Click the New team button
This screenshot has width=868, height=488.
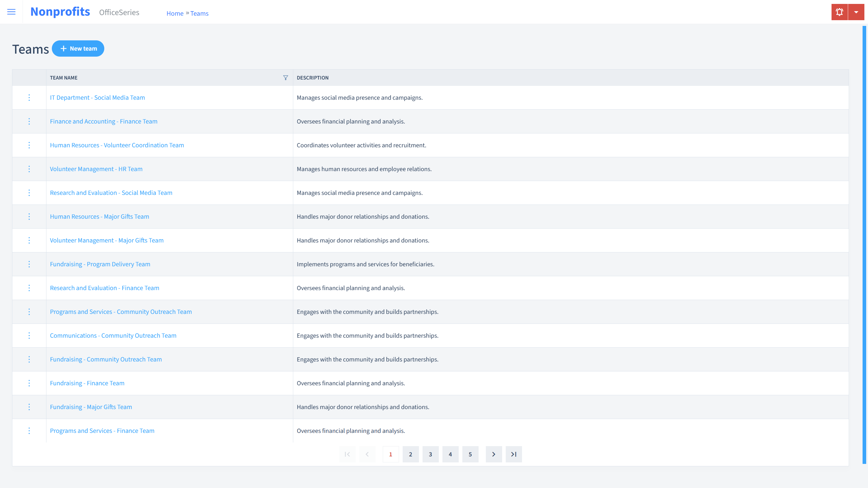pyautogui.click(x=78, y=48)
